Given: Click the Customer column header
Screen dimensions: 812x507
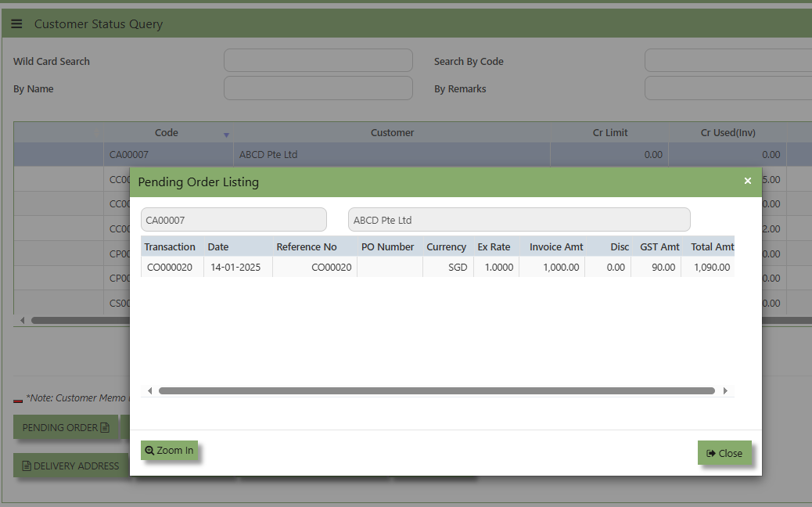Looking at the screenshot, I should (392, 132).
